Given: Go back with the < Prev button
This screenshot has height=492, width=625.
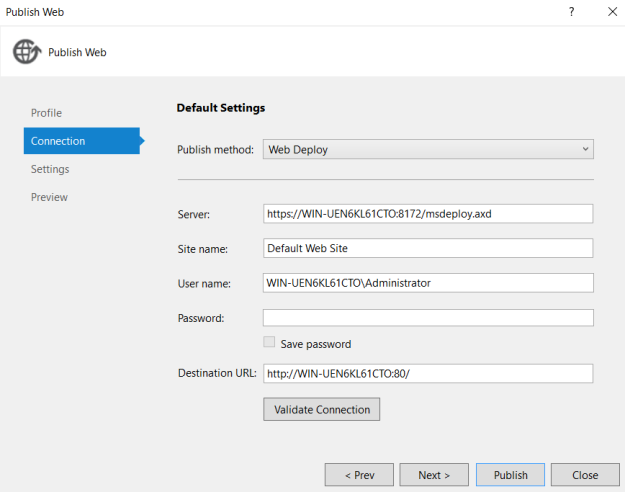Looking at the screenshot, I should (358, 474).
